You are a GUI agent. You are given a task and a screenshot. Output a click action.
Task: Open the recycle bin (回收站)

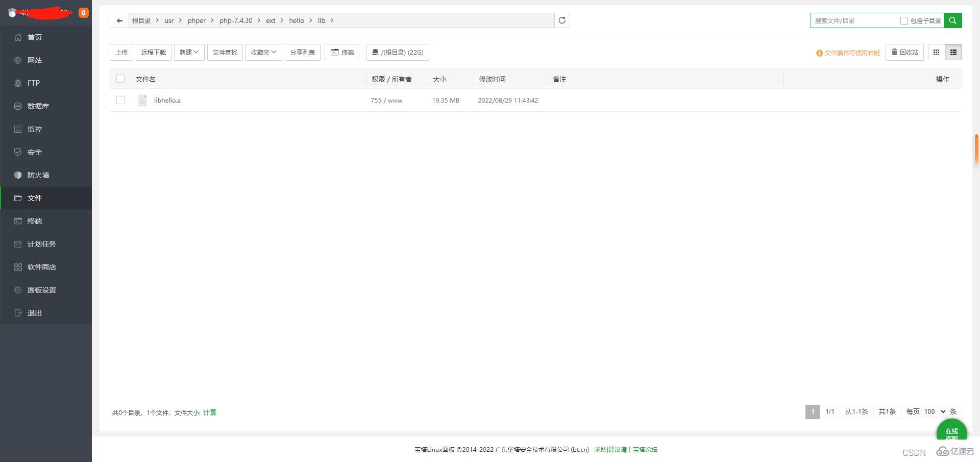(904, 52)
